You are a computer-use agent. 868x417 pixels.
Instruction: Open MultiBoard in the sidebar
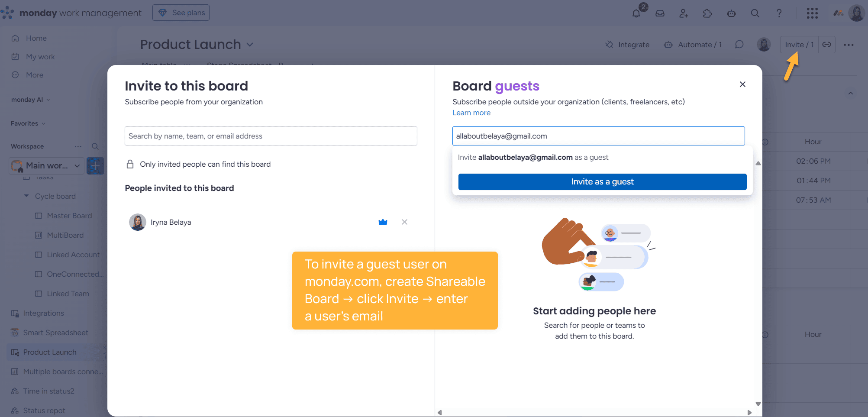click(x=65, y=235)
